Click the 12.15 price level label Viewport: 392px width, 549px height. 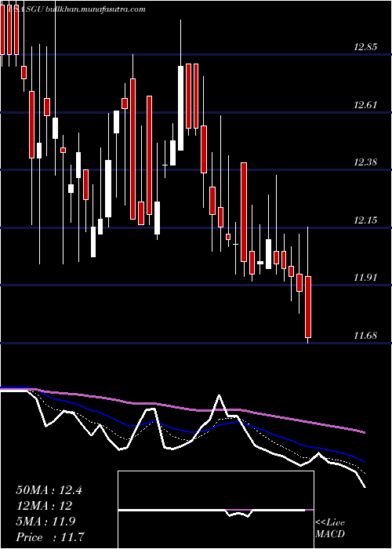(x=365, y=220)
